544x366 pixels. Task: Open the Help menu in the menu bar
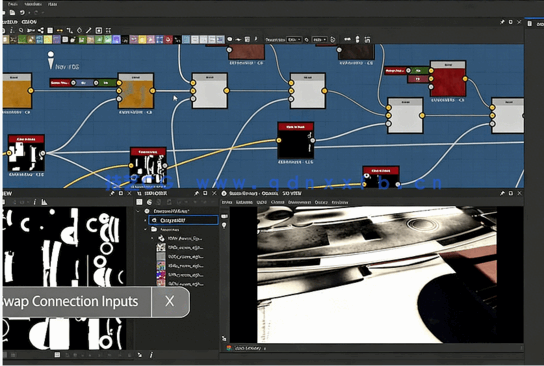(52, 4)
